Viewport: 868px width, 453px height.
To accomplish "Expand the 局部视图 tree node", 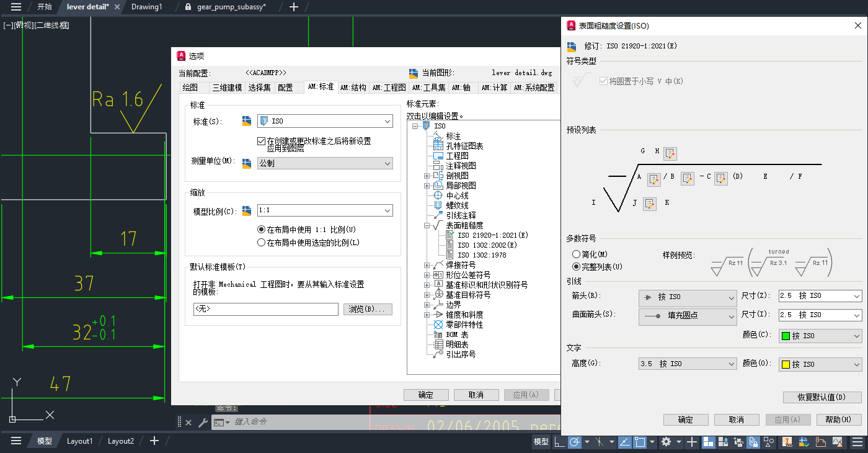I will pos(427,186).
